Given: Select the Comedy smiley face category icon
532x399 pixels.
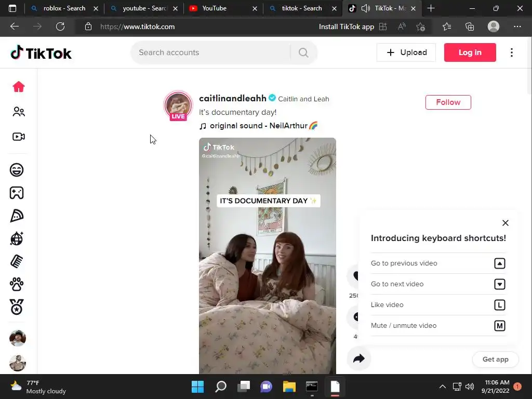Looking at the screenshot, I should point(17,170).
